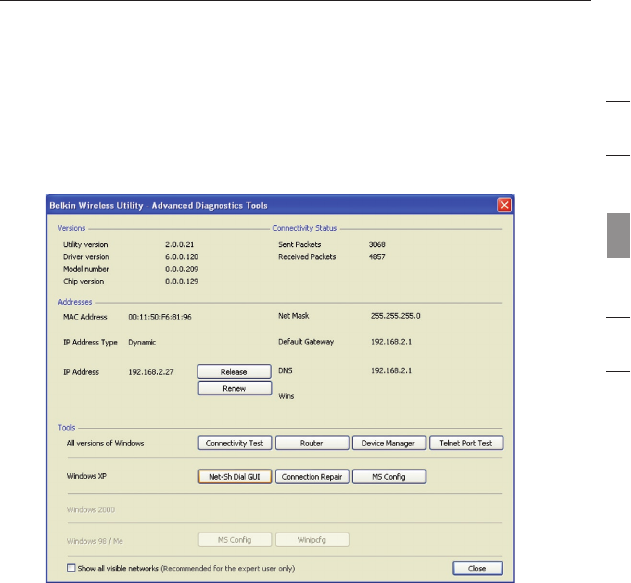Select the MAC address value 00:11:50:F6:81:96
The image size is (631, 583).
pos(160,317)
